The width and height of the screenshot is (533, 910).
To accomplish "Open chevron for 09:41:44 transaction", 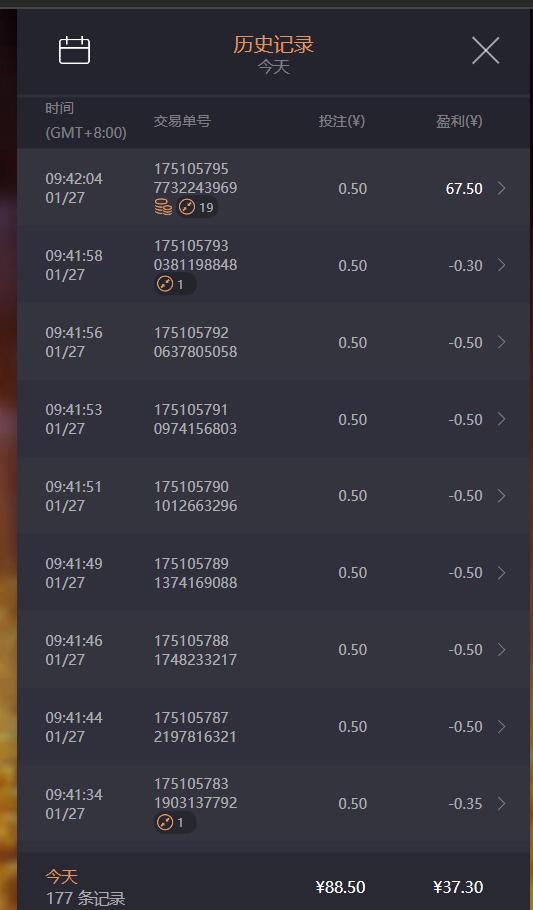I will [502, 727].
